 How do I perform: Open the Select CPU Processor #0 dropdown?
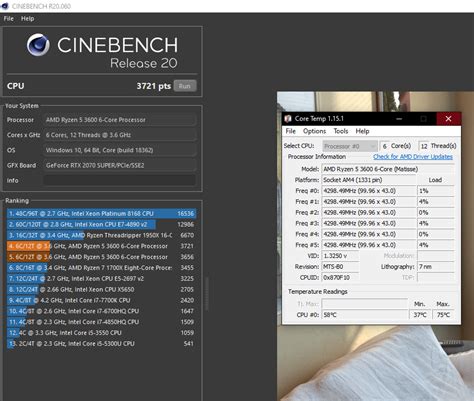click(x=350, y=146)
